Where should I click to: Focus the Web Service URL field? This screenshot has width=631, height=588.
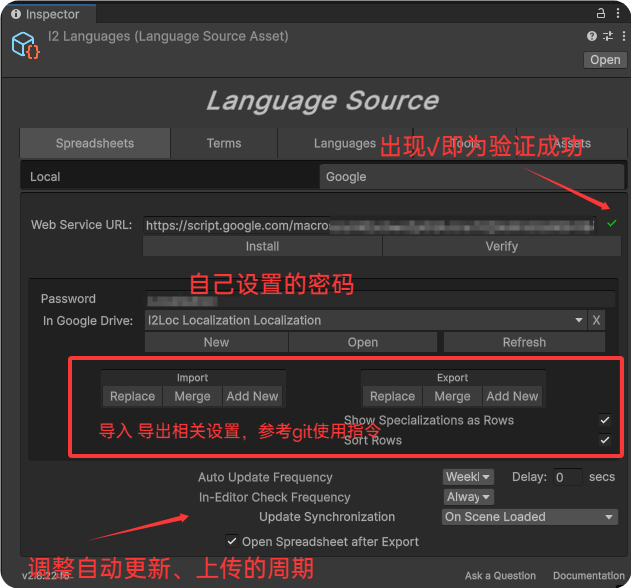[369, 225]
